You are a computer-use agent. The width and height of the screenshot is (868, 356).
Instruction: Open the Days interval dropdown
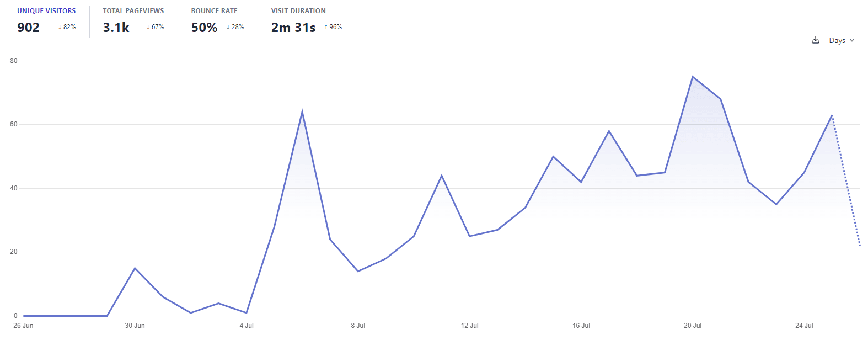tap(842, 40)
